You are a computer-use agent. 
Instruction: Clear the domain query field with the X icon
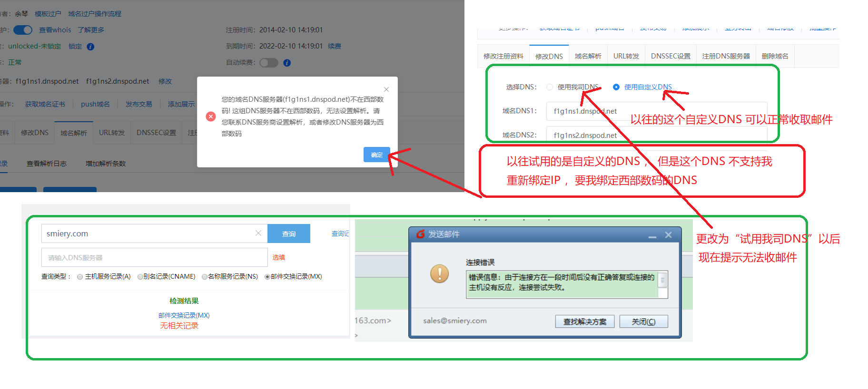click(258, 233)
